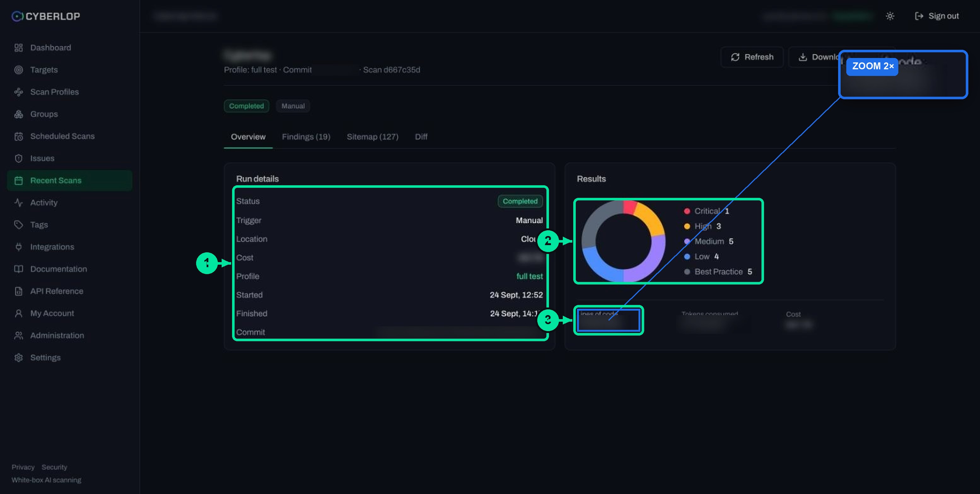980x494 pixels.
Task: Click the Targets bullseye icon
Action: coord(19,70)
